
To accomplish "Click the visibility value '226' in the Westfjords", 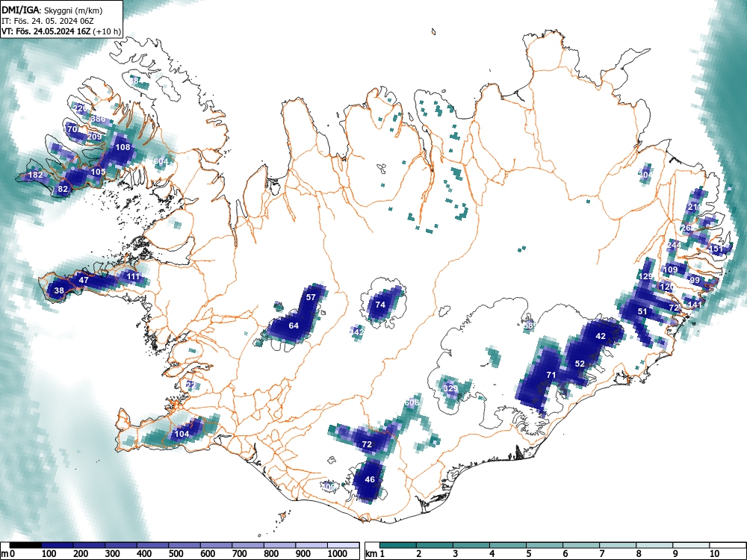I will [x=81, y=108].
